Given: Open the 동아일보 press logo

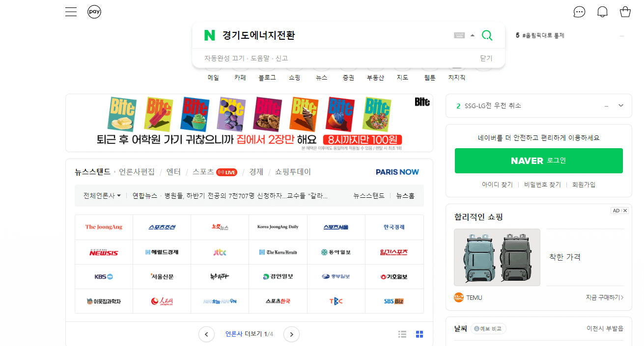Looking at the screenshot, I should [x=336, y=252].
